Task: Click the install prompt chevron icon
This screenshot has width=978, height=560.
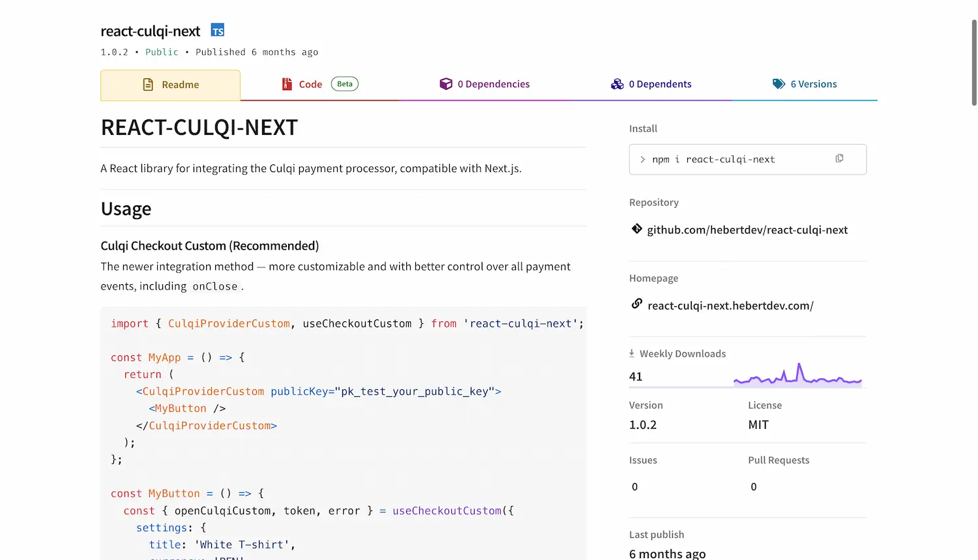Action: pyautogui.click(x=643, y=160)
